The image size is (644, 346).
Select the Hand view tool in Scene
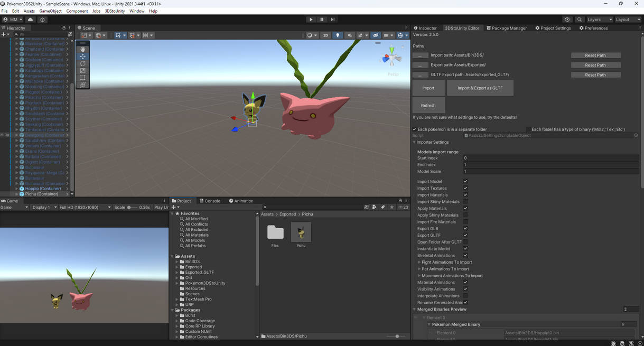[82, 49]
